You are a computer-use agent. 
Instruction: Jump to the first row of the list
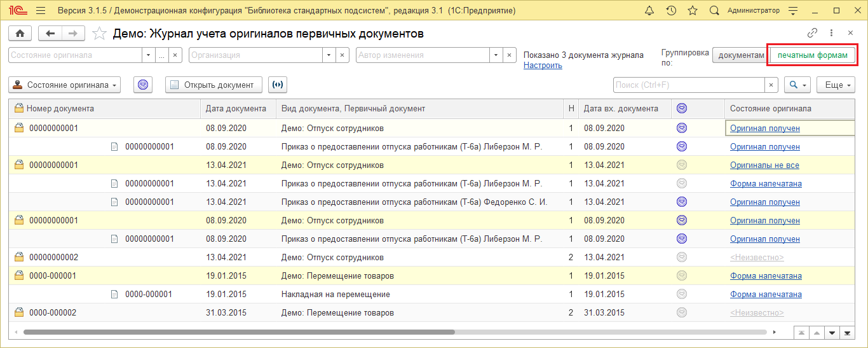point(802,332)
